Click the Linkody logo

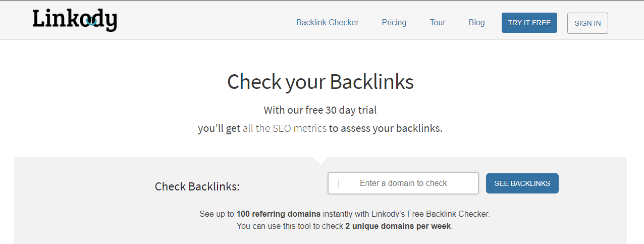click(x=74, y=20)
